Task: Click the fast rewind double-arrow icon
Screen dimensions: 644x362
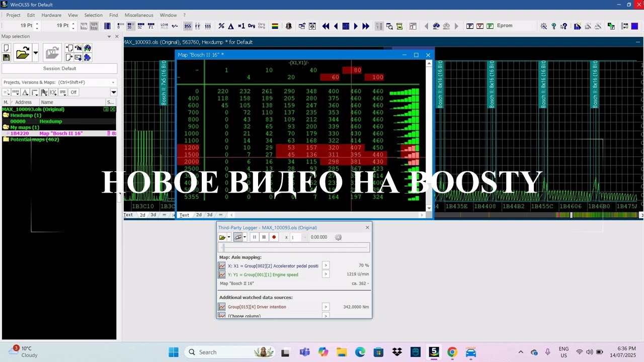Action: click(326, 26)
